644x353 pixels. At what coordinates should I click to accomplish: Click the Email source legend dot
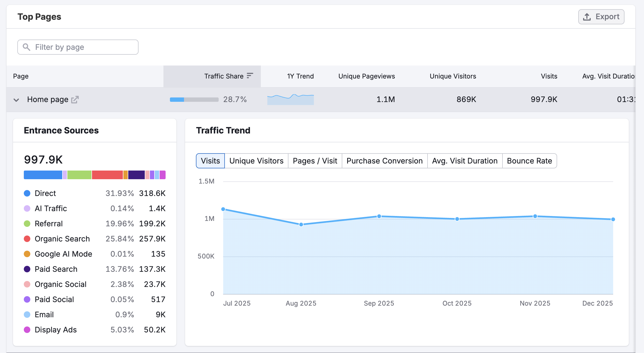27,314
